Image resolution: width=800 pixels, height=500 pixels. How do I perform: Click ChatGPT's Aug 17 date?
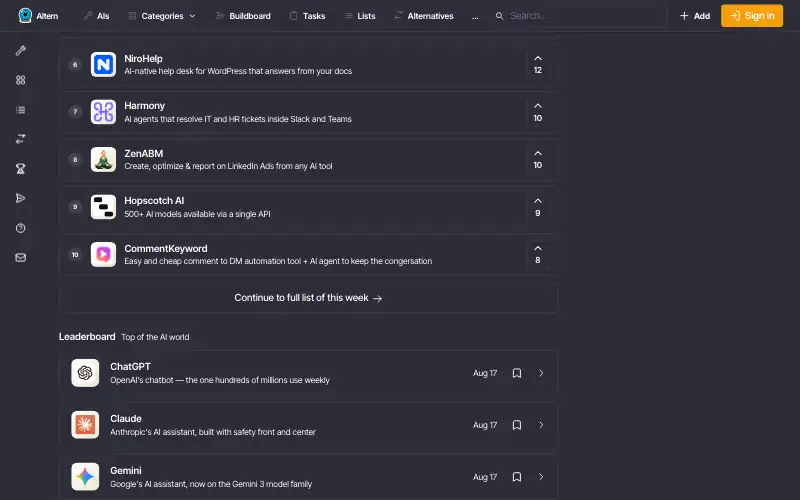pyautogui.click(x=485, y=373)
